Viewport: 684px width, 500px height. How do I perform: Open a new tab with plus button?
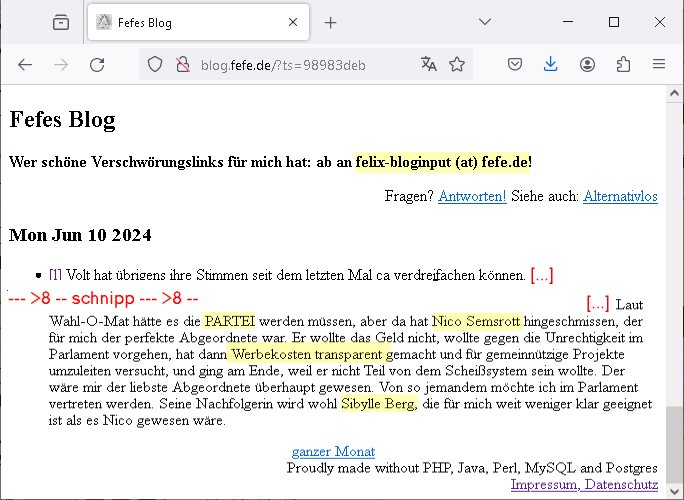point(331,22)
